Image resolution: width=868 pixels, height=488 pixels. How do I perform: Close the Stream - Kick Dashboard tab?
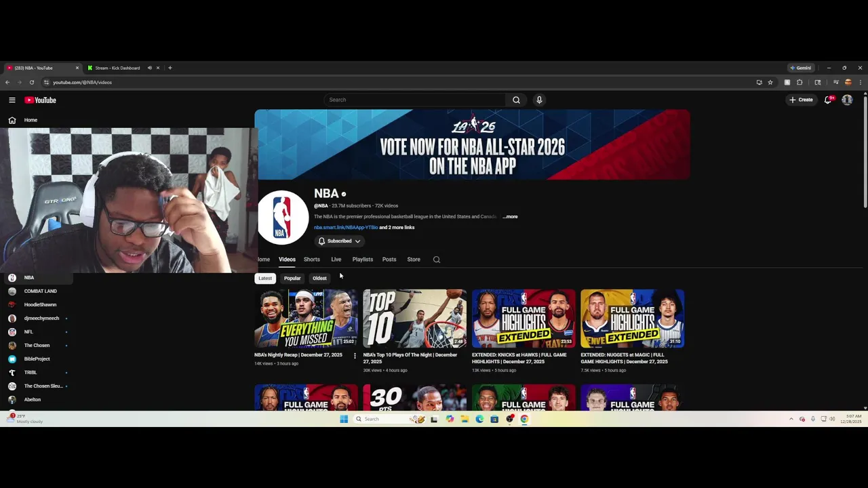point(158,68)
